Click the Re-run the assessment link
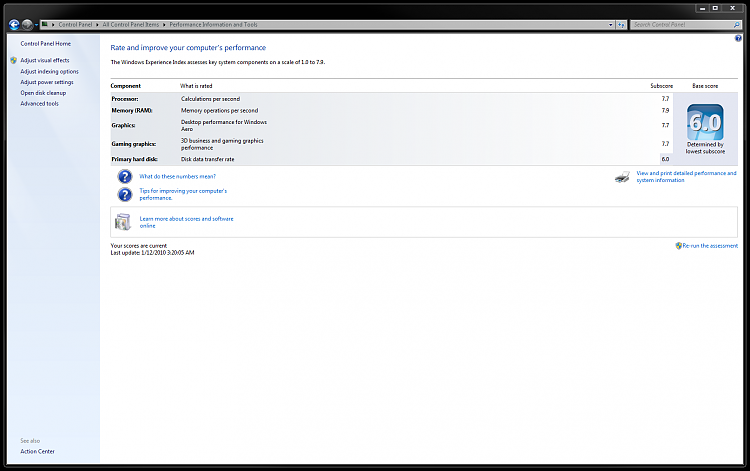The image size is (750, 471). pyautogui.click(x=710, y=246)
